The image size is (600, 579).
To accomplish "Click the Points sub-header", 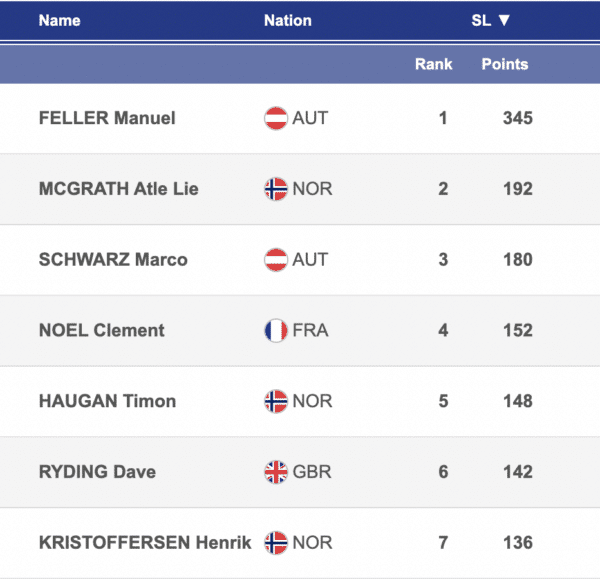I will coord(505,64).
